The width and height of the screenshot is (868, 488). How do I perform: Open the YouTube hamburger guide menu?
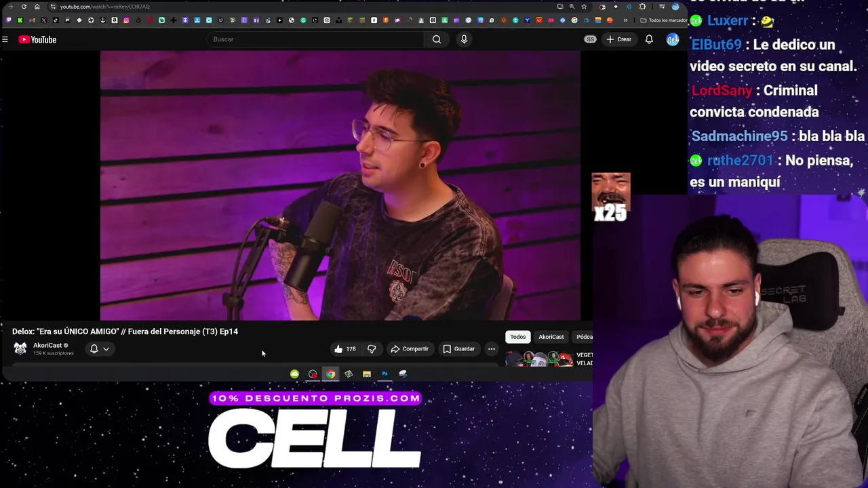5,39
